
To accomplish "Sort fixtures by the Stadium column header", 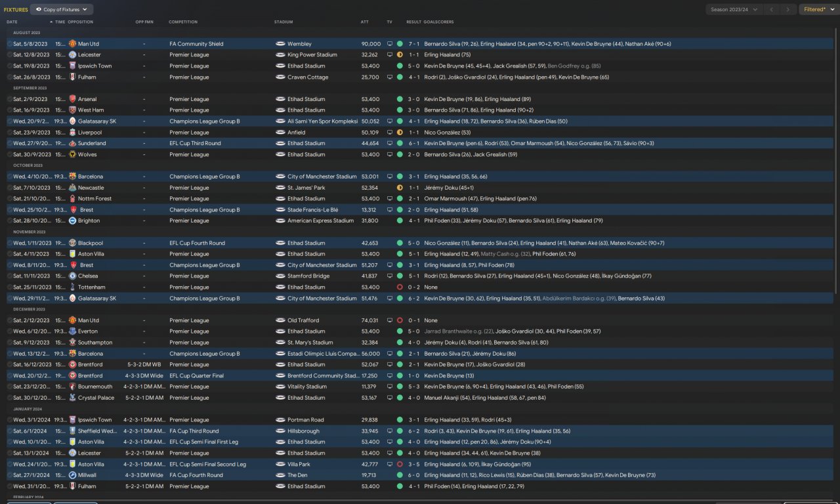I will pos(283,22).
